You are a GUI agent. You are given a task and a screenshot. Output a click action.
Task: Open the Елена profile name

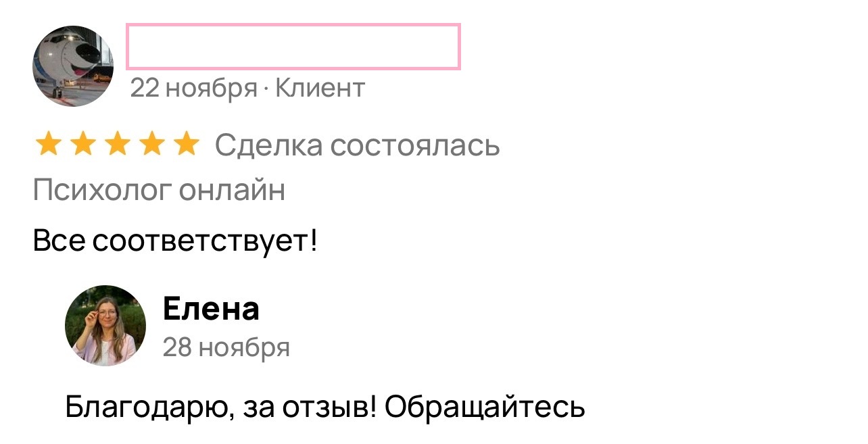coord(211,310)
